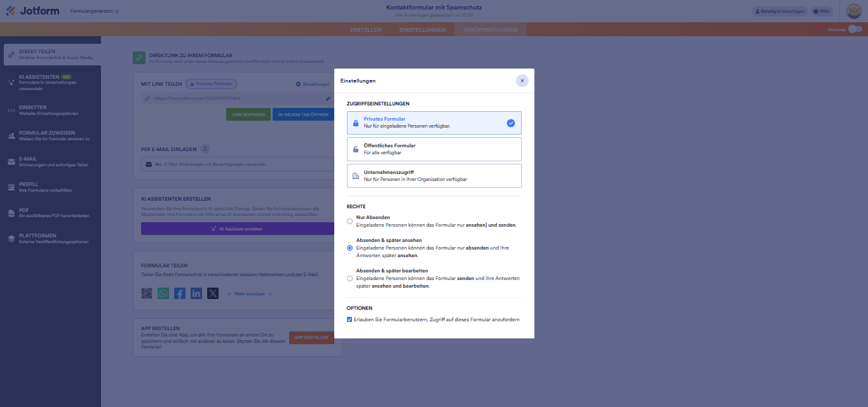Select Privates Formular access option
Screen dimensions: 868x407
[x=434, y=123]
